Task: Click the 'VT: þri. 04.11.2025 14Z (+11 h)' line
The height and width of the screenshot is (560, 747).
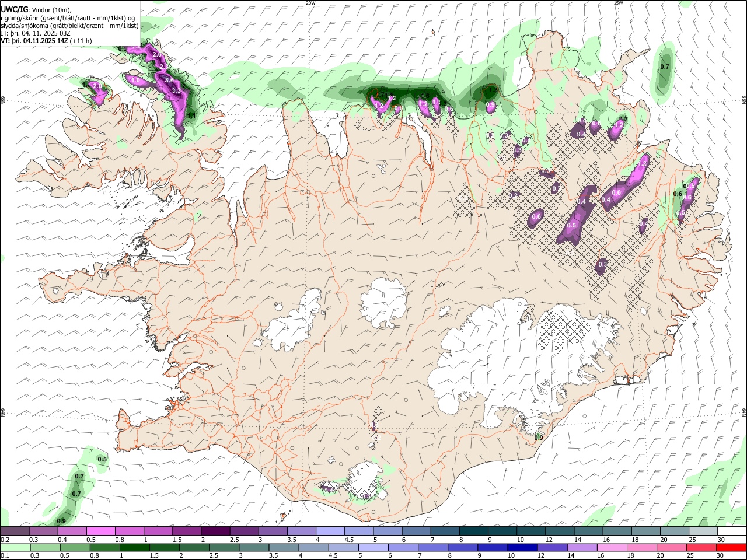Action: point(46,41)
